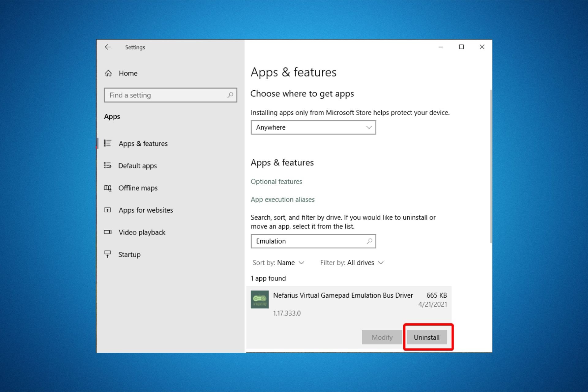Click the Emulation app search field

pyautogui.click(x=313, y=241)
